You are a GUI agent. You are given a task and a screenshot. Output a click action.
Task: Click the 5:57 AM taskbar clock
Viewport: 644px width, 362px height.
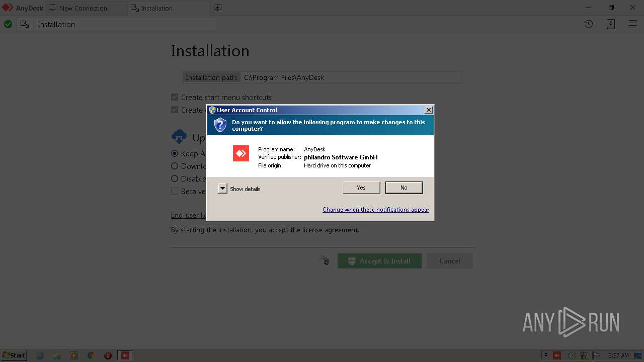click(x=618, y=355)
